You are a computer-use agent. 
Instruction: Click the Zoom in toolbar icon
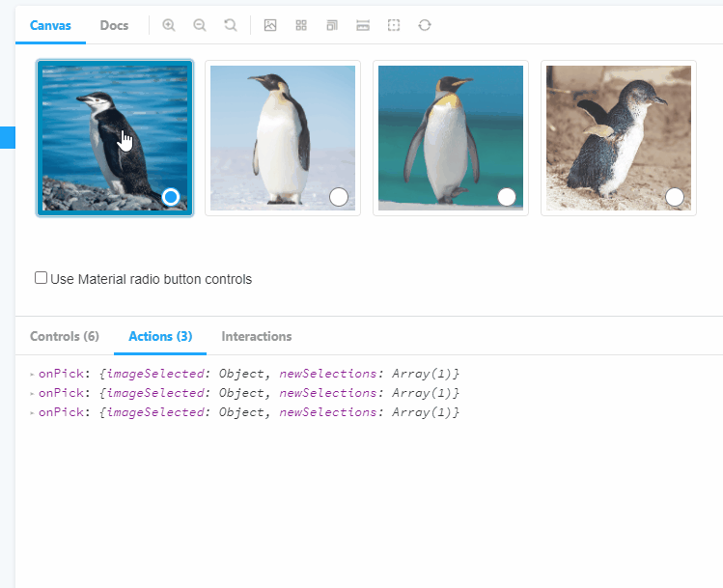[169, 25]
